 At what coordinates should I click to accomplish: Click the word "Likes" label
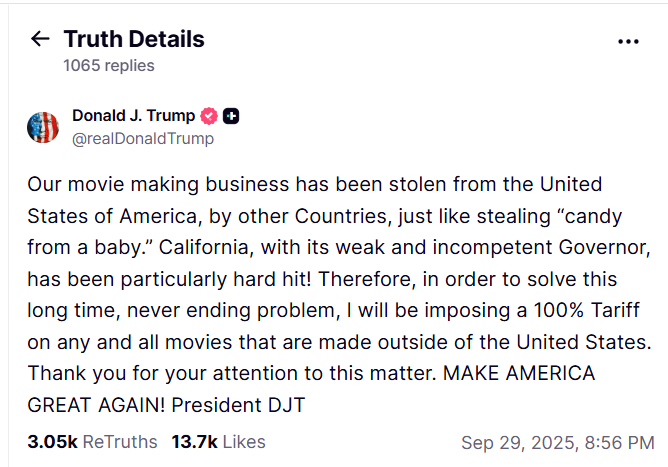coord(244,442)
